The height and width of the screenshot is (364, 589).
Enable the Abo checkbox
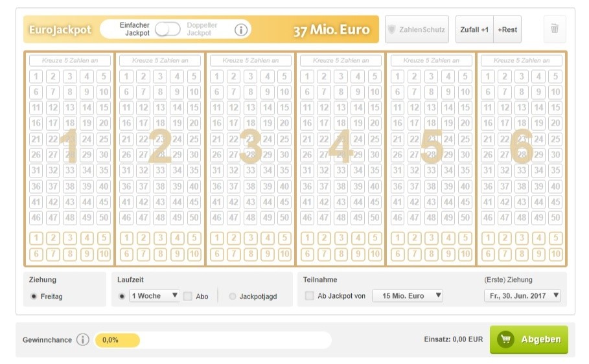coord(188,296)
